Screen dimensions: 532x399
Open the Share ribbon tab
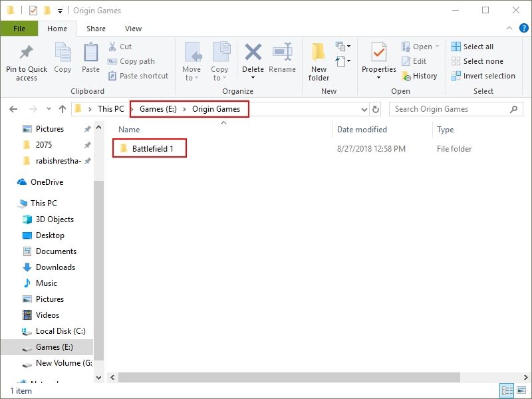96,29
